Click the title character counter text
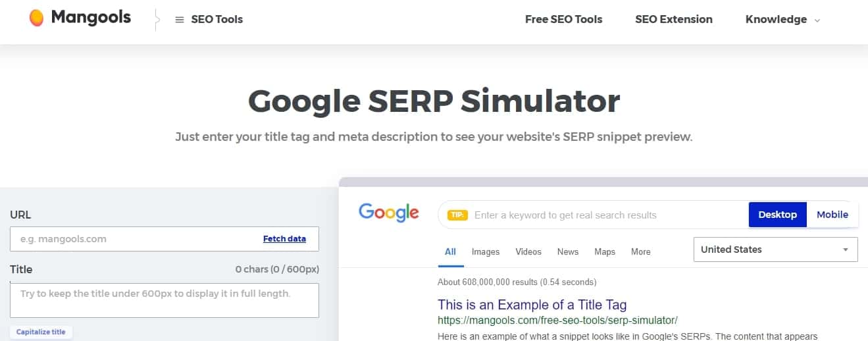Viewport: 868px width, 341px height. click(x=277, y=269)
